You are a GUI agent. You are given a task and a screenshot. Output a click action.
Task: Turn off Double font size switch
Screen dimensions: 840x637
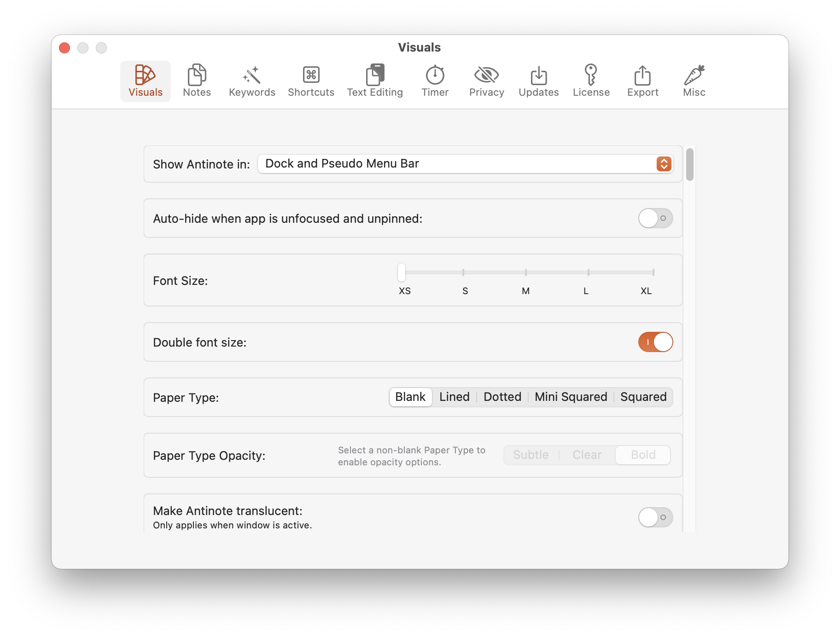tap(655, 342)
